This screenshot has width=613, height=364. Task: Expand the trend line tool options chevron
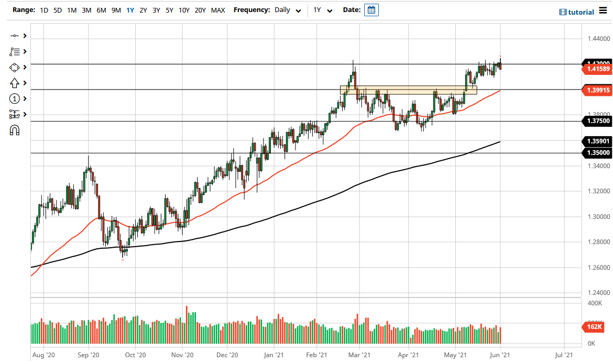coord(25,36)
